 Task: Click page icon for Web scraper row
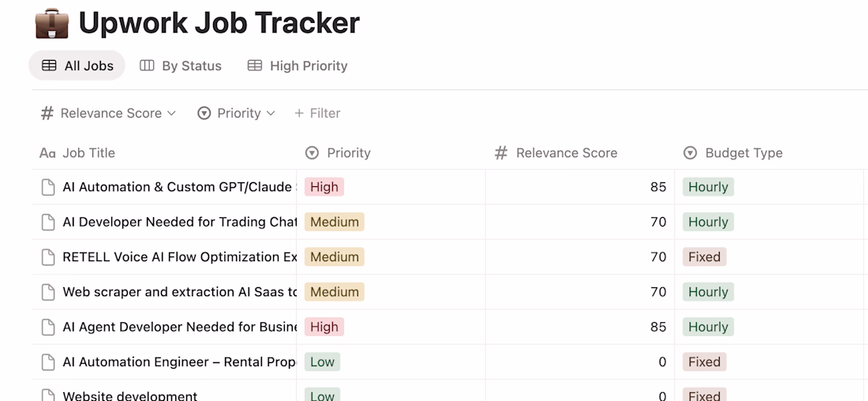tap(48, 292)
